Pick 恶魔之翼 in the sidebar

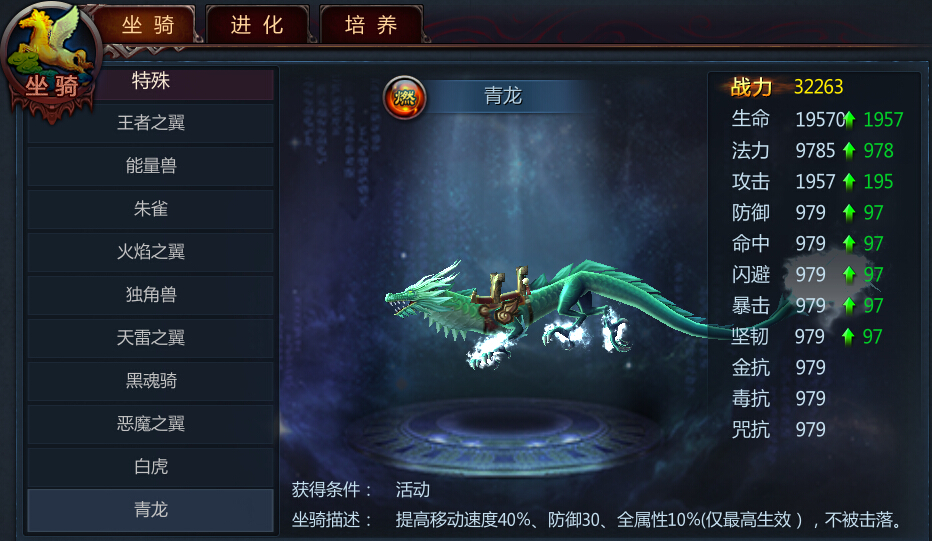click(150, 424)
